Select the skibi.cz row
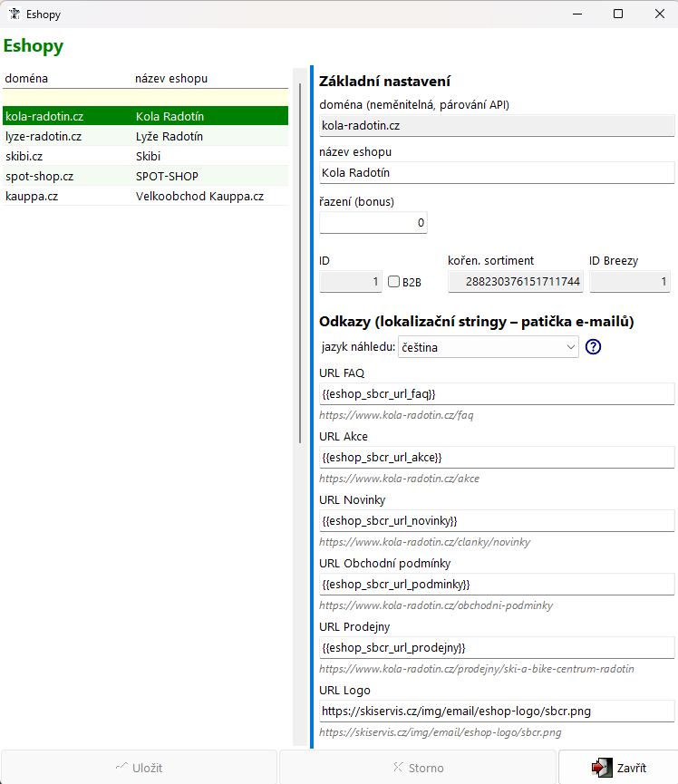 click(146, 156)
